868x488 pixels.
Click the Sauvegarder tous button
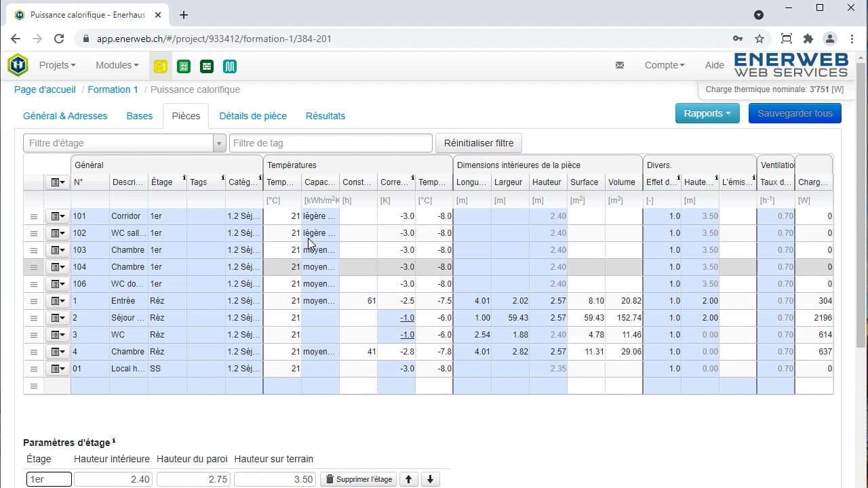click(794, 113)
